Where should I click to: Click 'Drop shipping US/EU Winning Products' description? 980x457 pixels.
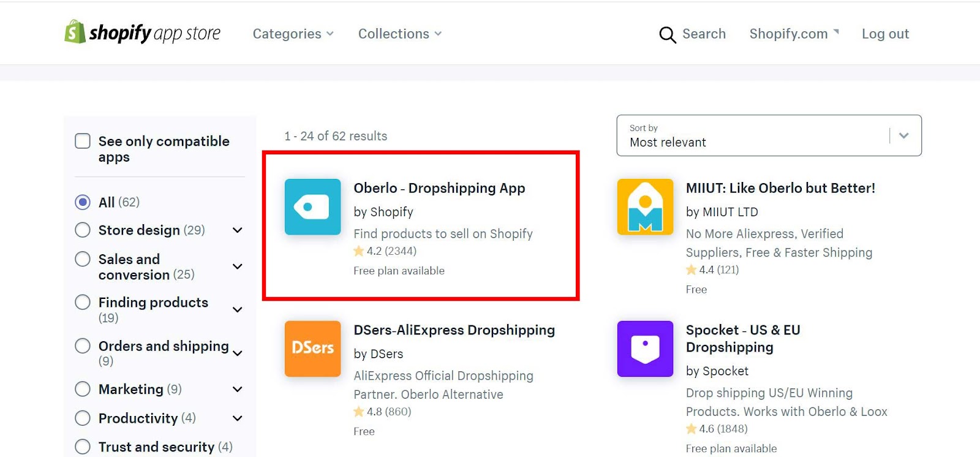[x=786, y=402]
